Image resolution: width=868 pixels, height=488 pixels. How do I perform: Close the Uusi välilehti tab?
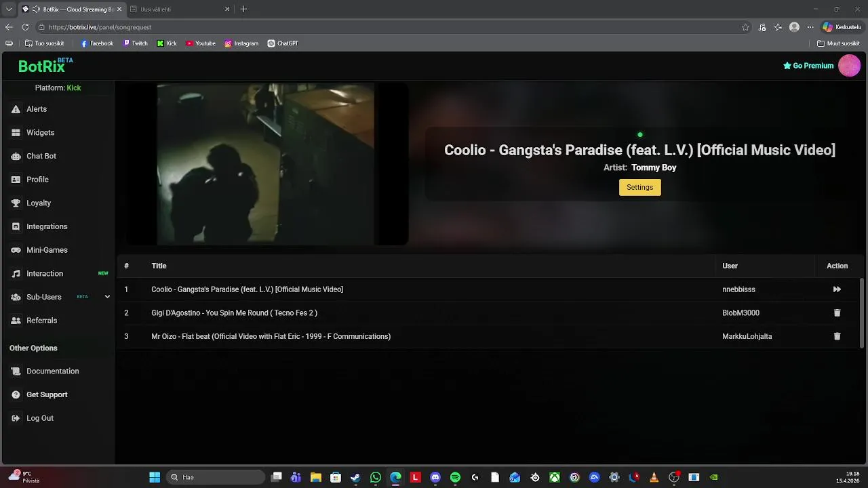point(227,9)
